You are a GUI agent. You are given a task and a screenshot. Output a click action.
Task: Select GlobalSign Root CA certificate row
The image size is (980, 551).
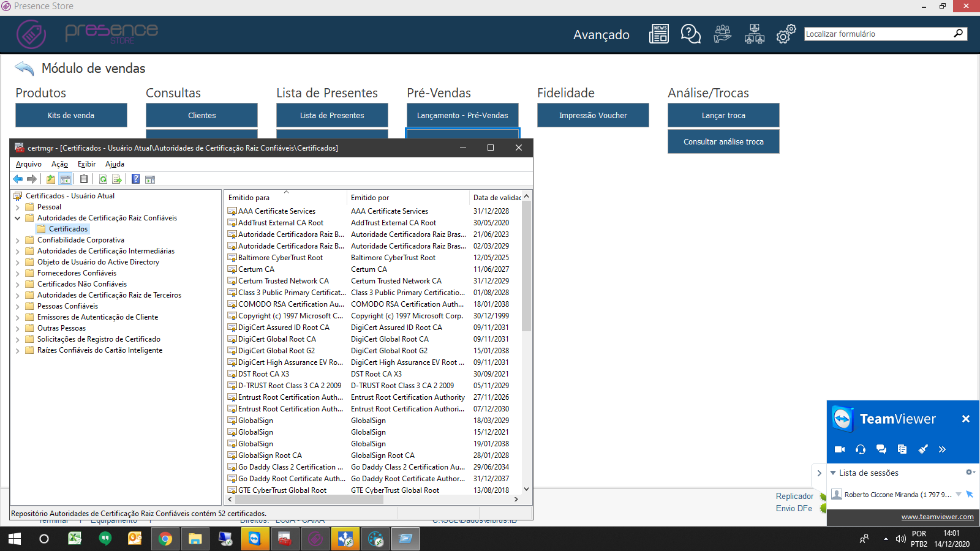click(x=373, y=455)
